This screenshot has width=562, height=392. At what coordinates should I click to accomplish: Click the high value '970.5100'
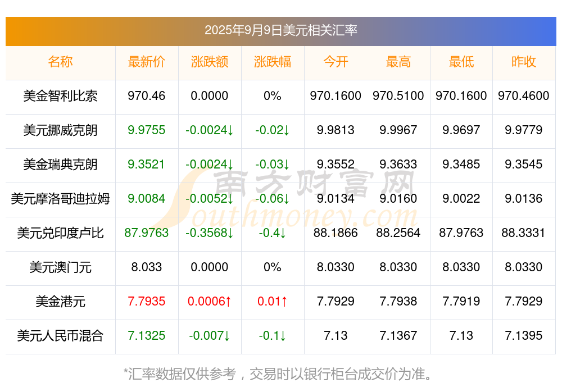coord(398,96)
